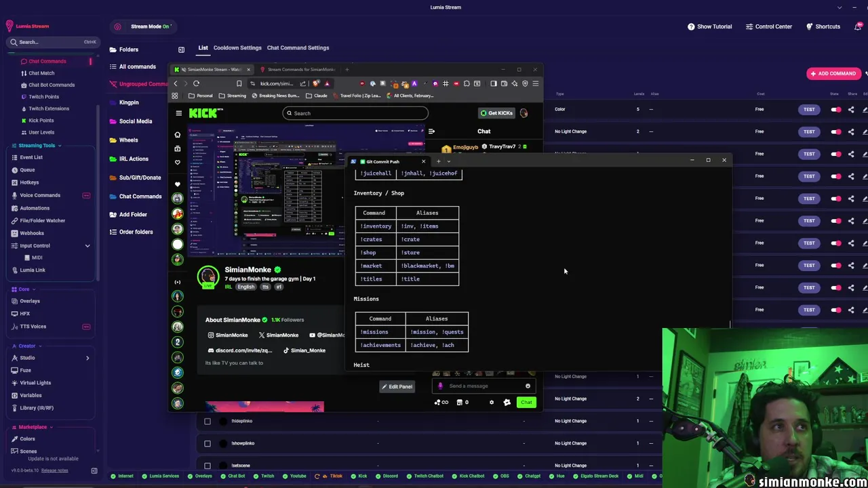Share the Color type command

pos(851,109)
